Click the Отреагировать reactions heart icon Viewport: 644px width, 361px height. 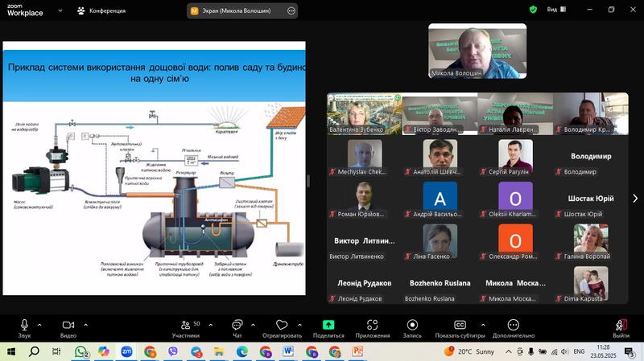click(282, 325)
